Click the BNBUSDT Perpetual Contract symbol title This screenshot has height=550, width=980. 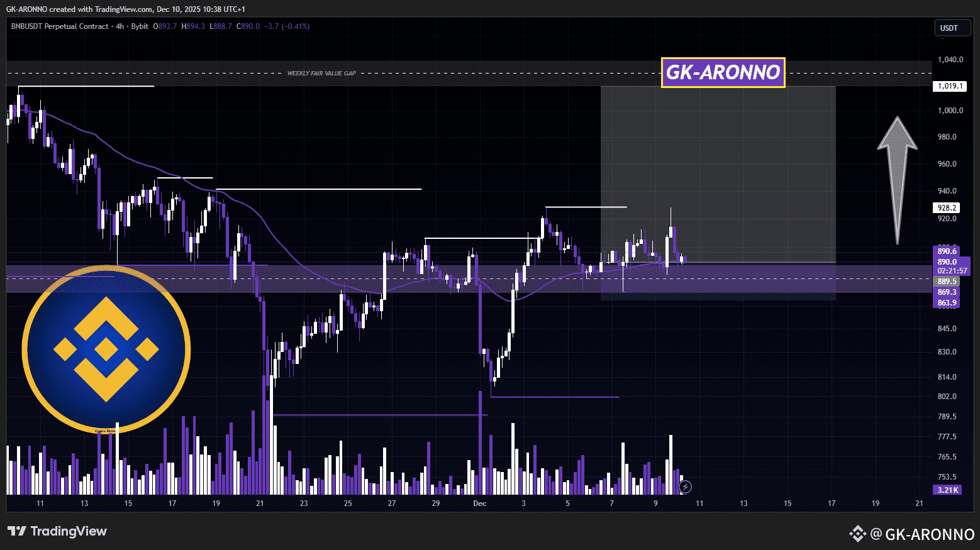(x=60, y=26)
